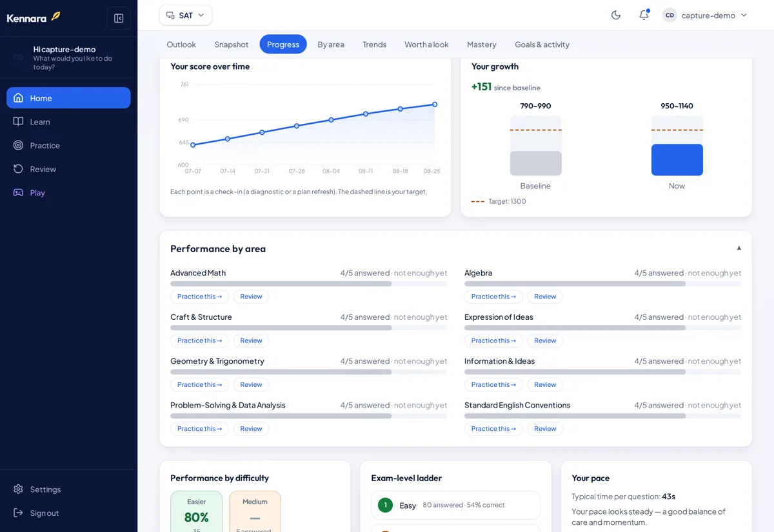Click Review for Expression of Ideas
Image resolution: width=774 pixels, height=532 pixels.
click(x=545, y=340)
